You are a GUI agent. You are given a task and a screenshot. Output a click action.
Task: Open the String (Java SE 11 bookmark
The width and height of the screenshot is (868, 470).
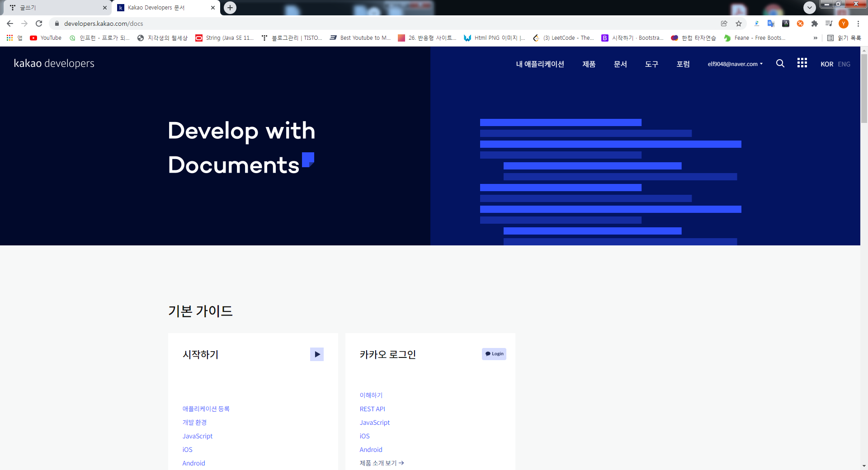(x=225, y=38)
